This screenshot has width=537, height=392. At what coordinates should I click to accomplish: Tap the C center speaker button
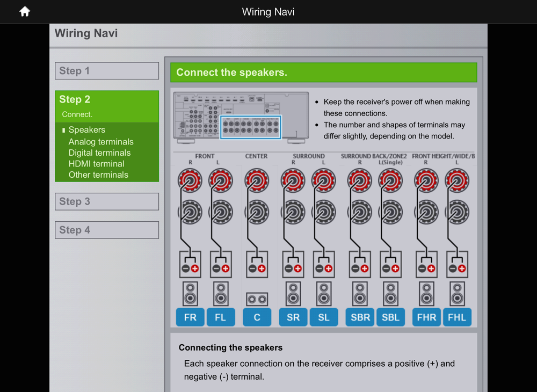(x=257, y=317)
